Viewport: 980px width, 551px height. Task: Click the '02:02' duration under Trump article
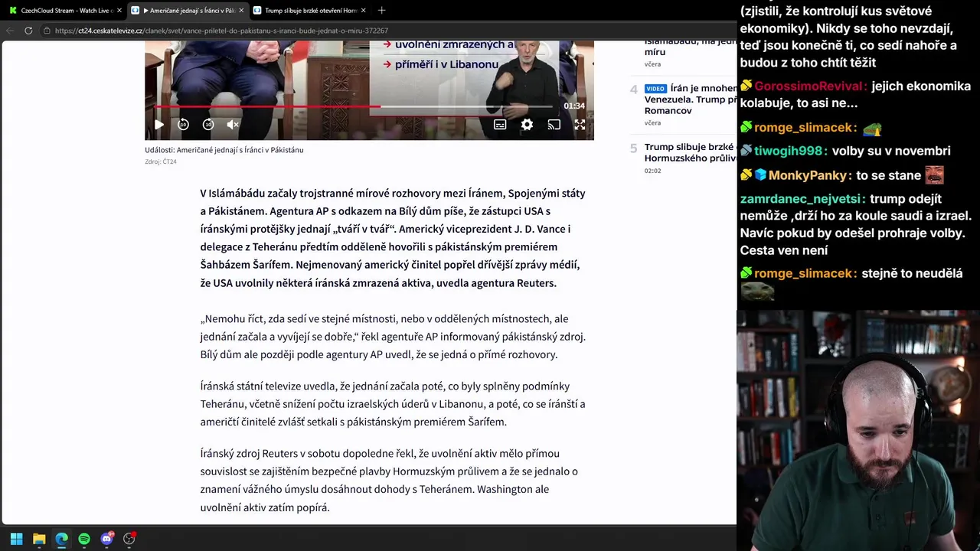coord(652,171)
